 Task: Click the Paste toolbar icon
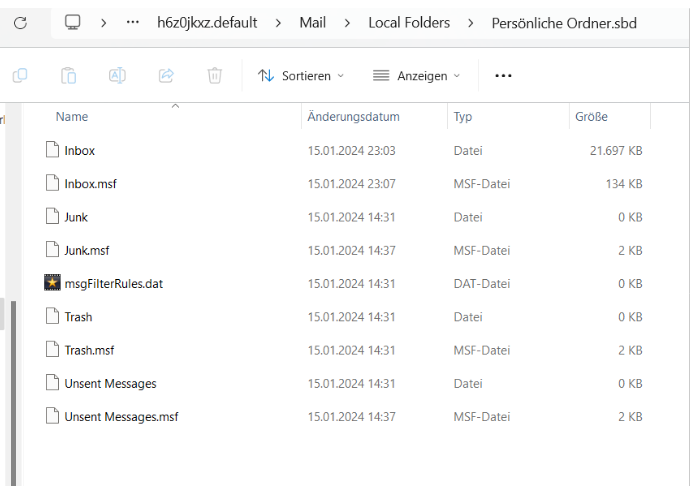[x=68, y=75]
